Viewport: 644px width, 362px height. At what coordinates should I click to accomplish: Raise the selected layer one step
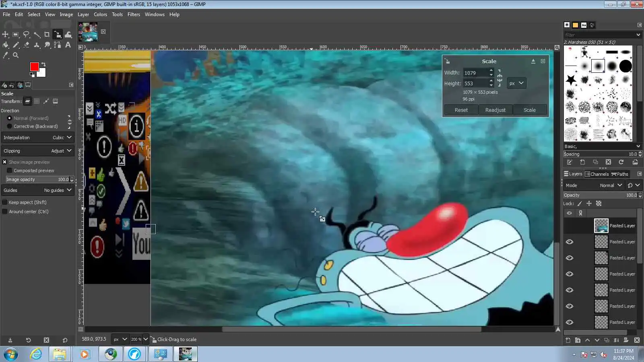(587, 340)
